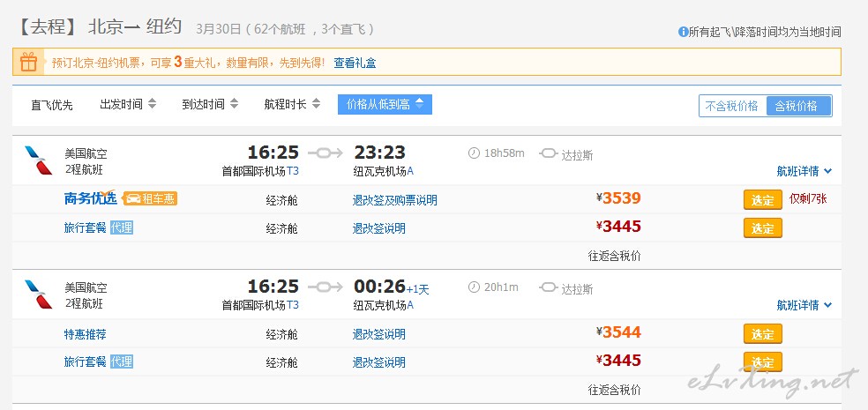Click the 18h58m flight duration
Image resolution: width=868 pixels, height=410 pixels.
tap(505, 153)
